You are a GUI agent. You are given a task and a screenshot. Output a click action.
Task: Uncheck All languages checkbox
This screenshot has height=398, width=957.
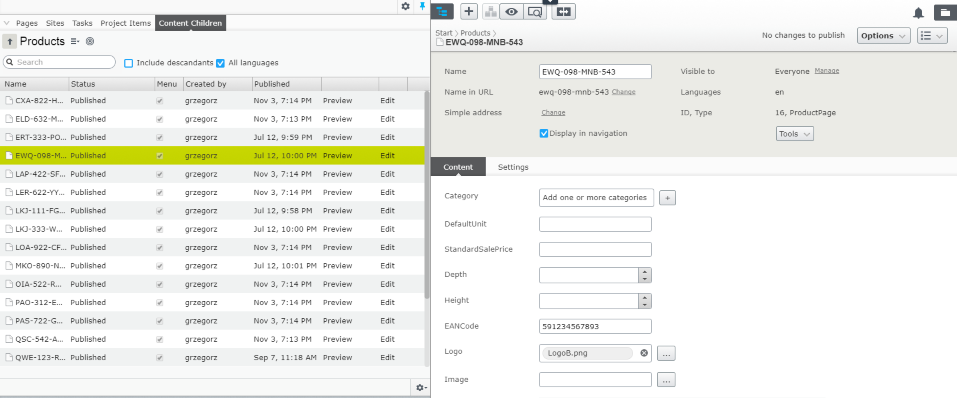point(220,63)
